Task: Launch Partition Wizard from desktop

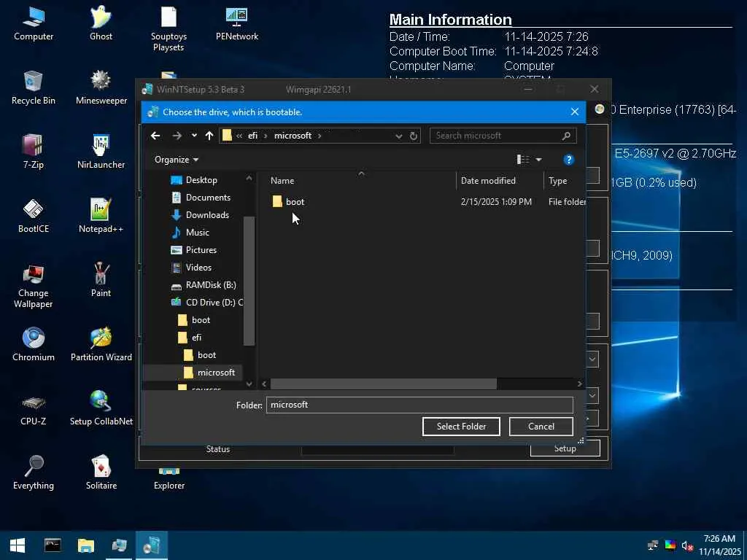Action: click(101, 344)
